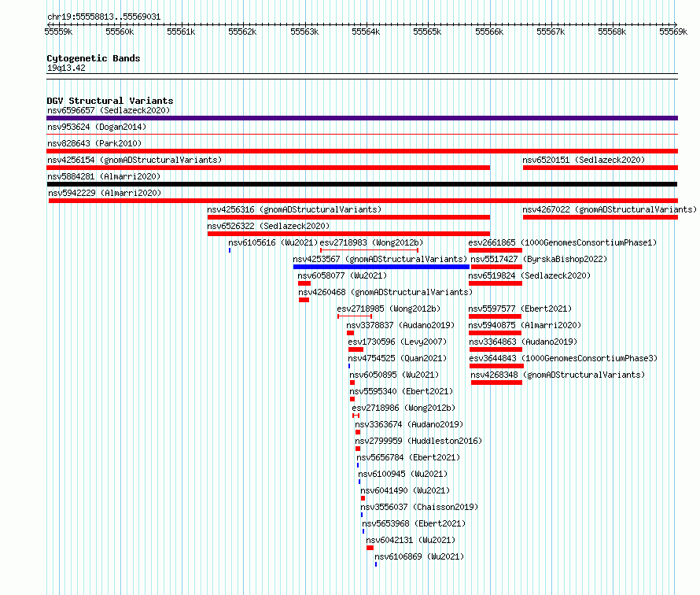Click nsv6526322 (Sedlazeck2020) label
This screenshot has width=700, height=595.
pos(268,226)
